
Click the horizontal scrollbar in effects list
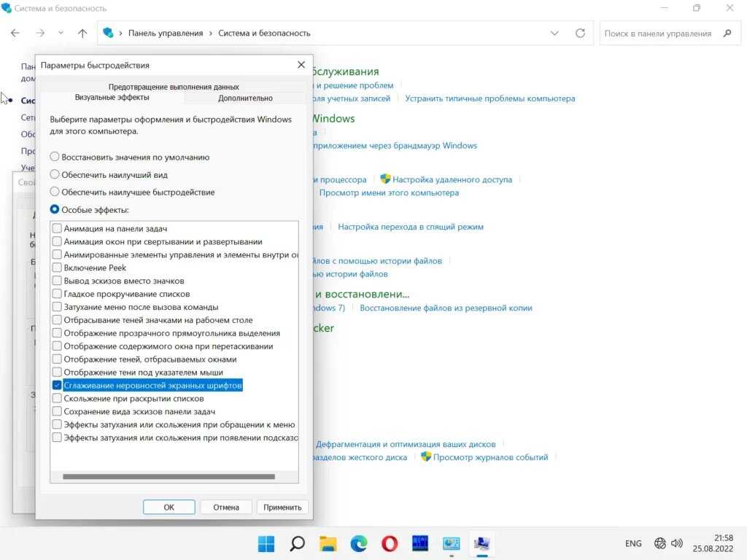pos(169,477)
